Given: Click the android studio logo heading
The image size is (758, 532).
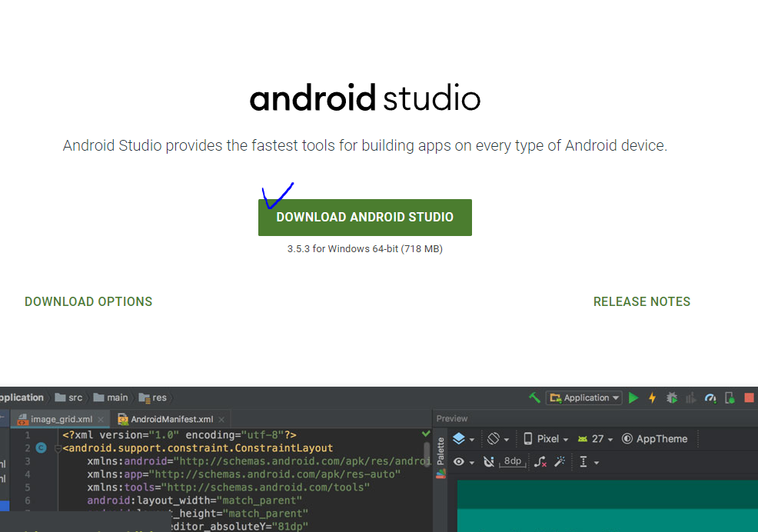Looking at the screenshot, I should coord(365,98).
